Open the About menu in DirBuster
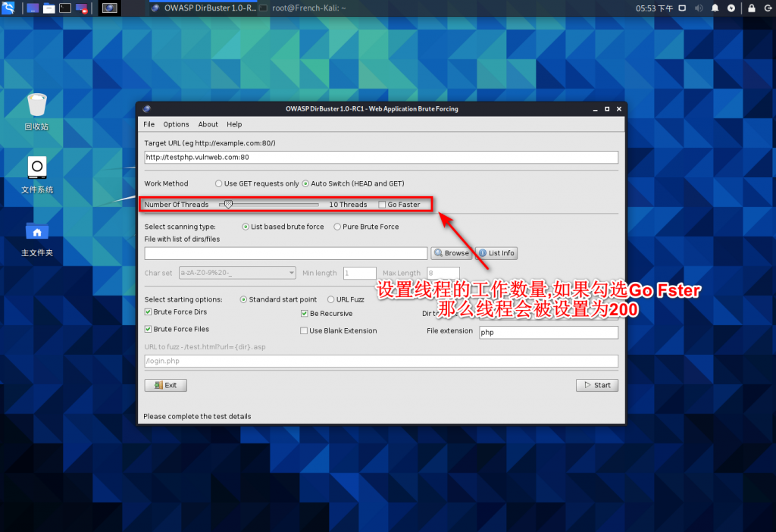The width and height of the screenshot is (776, 532). (x=208, y=124)
